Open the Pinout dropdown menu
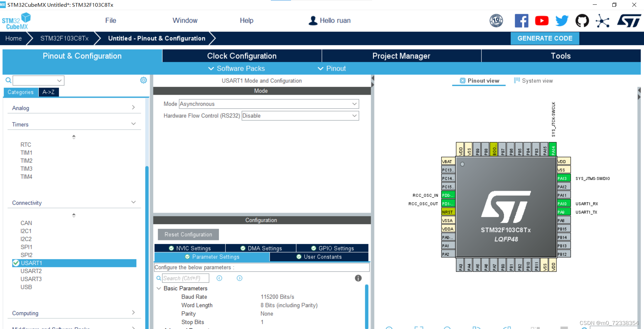The width and height of the screenshot is (644, 329). pos(332,68)
